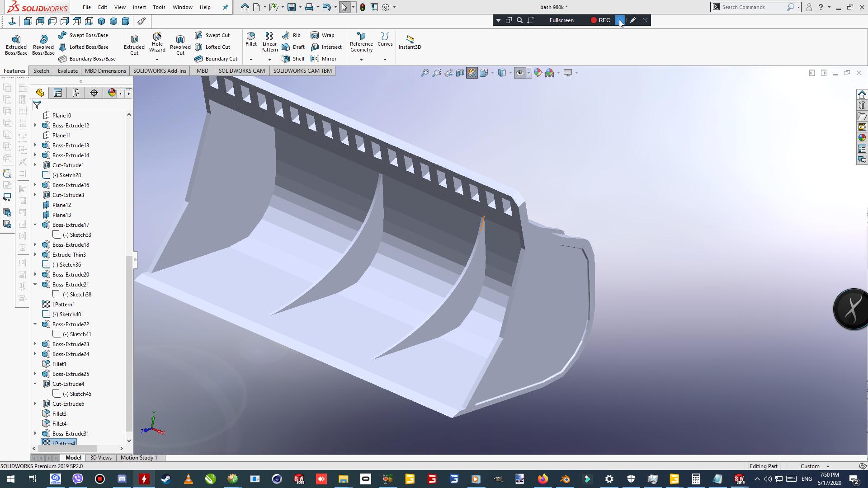Viewport: 868px width, 488px height.
Task: Open the Insert menu
Action: click(x=139, y=7)
